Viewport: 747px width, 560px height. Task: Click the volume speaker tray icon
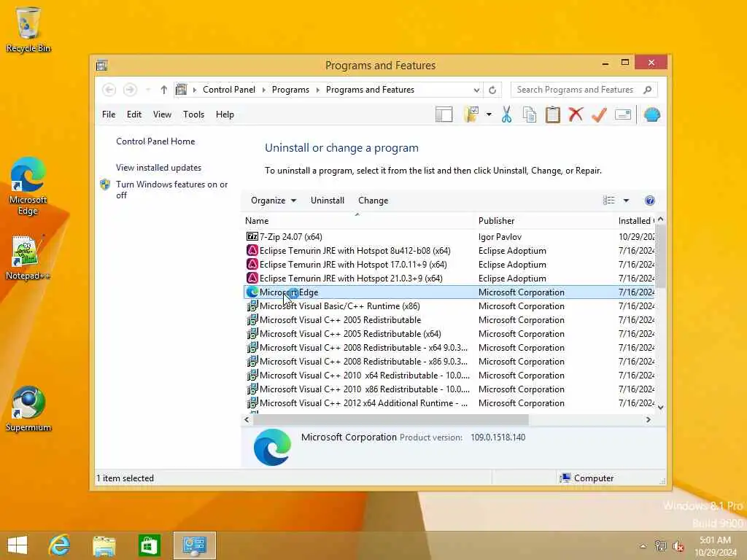678,546
